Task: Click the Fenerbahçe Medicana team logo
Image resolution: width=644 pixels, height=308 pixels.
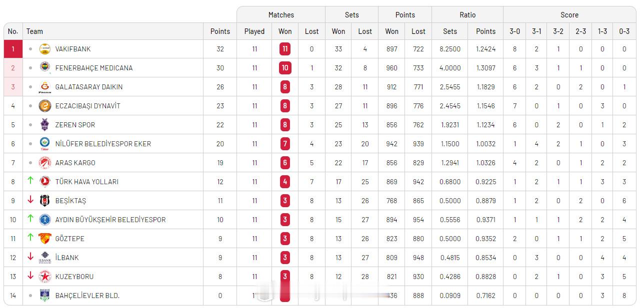Action: (x=45, y=67)
